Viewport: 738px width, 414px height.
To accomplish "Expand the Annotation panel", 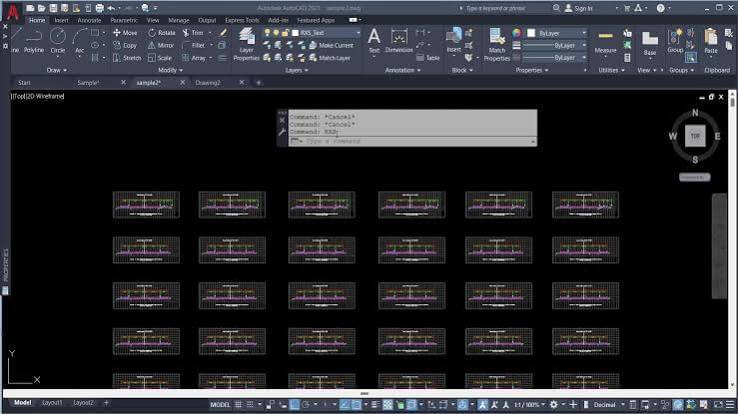I will [403, 70].
